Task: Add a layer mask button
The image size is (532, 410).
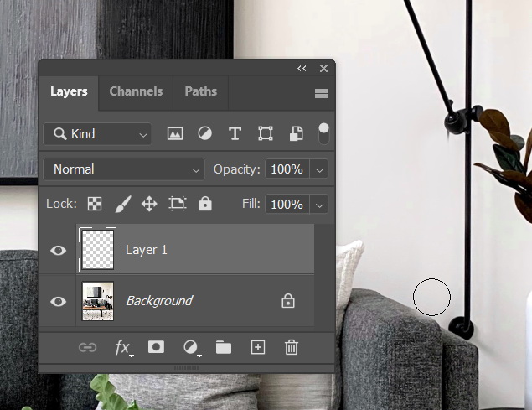Action: pyautogui.click(x=156, y=347)
